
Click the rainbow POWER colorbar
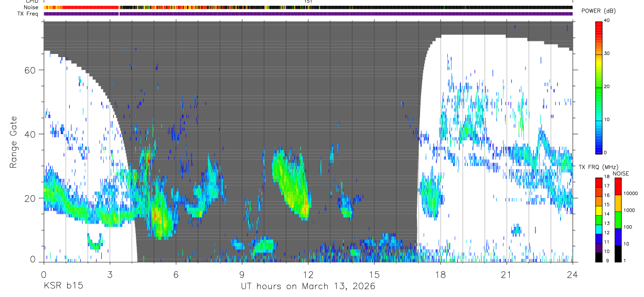click(599, 87)
